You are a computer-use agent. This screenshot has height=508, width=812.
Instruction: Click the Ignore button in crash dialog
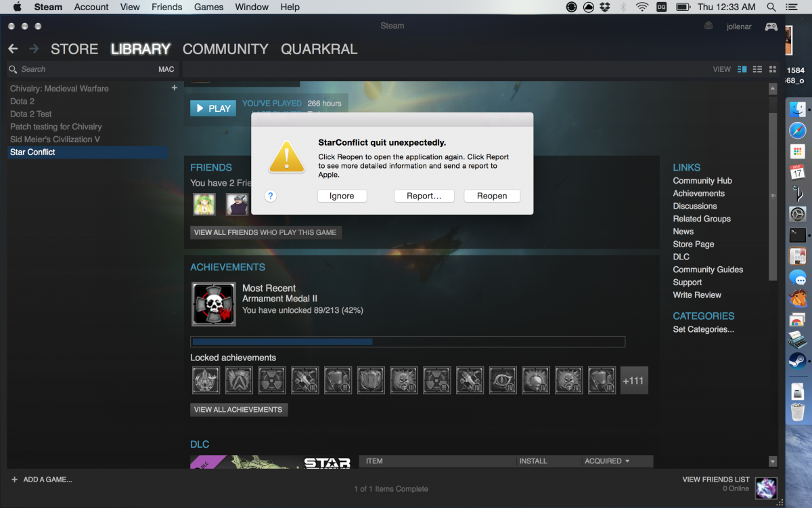(x=342, y=196)
